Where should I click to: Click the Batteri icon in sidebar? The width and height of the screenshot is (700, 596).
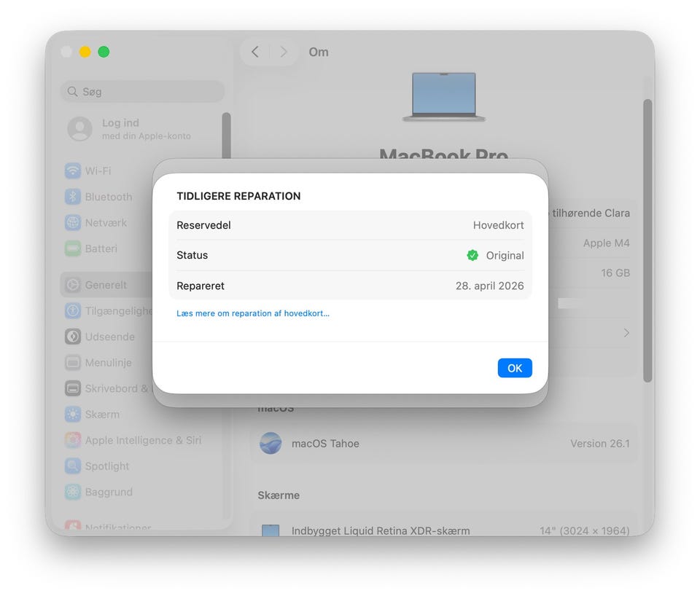tap(73, 248)
